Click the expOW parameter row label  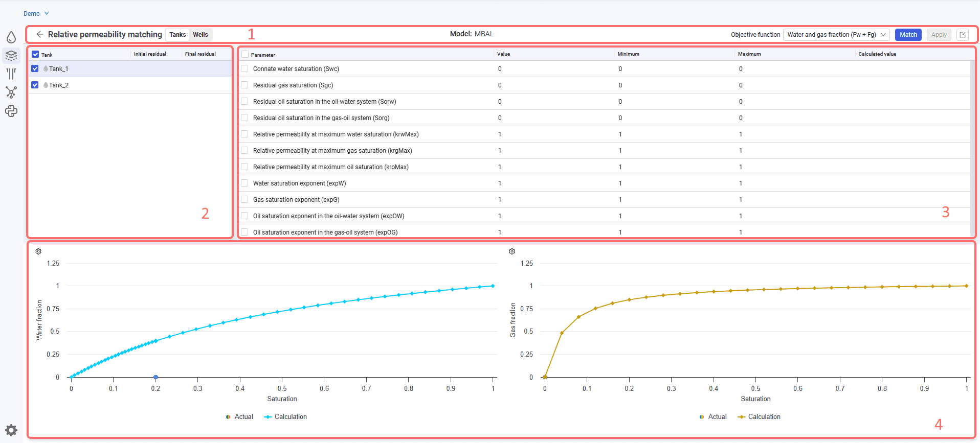coord(329,216)
